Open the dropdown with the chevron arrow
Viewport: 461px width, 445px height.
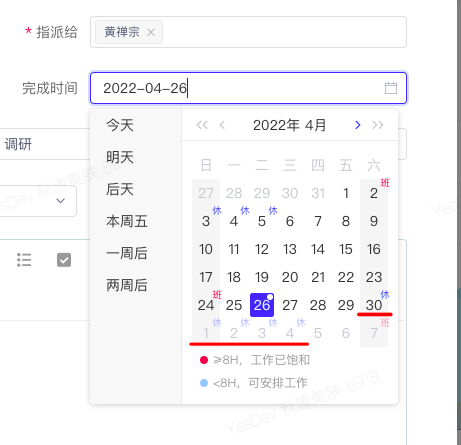pos(60,201)
